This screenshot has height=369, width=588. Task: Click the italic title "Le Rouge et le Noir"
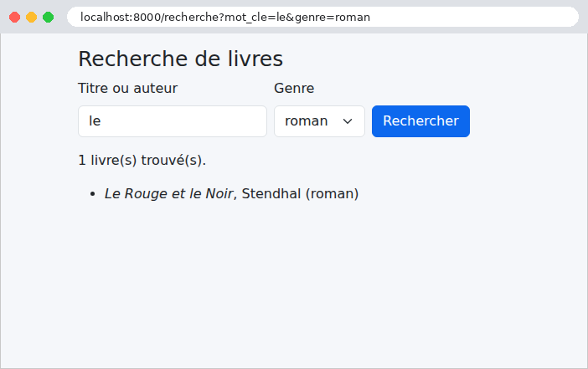168,193
